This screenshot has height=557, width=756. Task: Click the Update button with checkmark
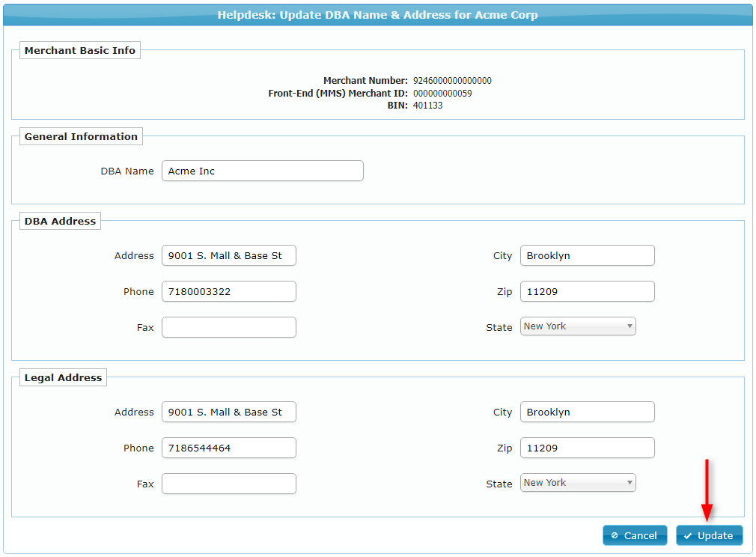(709, 535)
